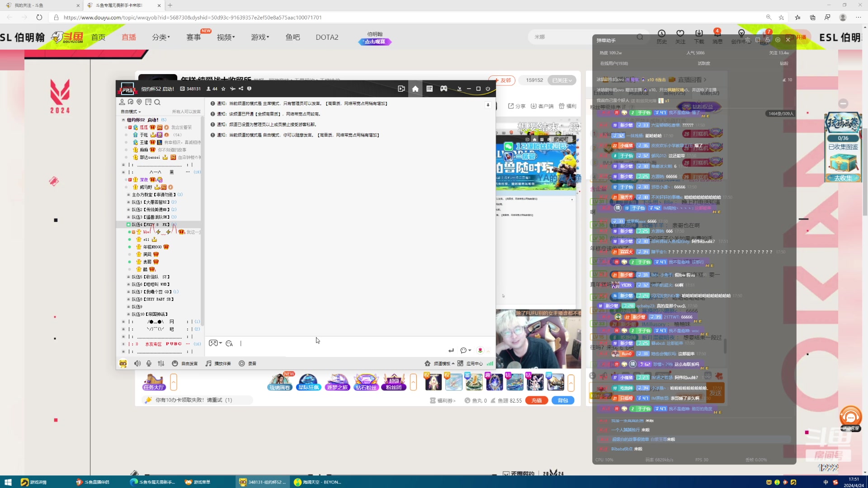Screen dimensions: 868x488
Task: Open 分类 dropdown in Douyu navigation
Action: click(x=161, y=37)
